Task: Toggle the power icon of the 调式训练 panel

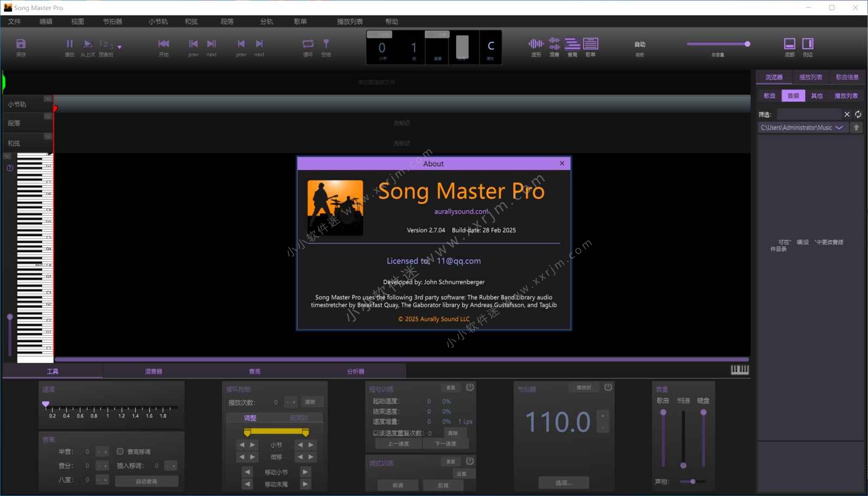Action: point(470,461)
